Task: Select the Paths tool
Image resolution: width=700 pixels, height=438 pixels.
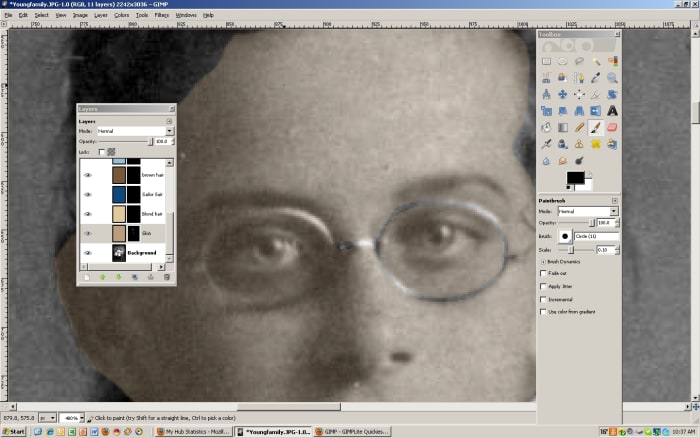Action: click(x=579, y=78)
